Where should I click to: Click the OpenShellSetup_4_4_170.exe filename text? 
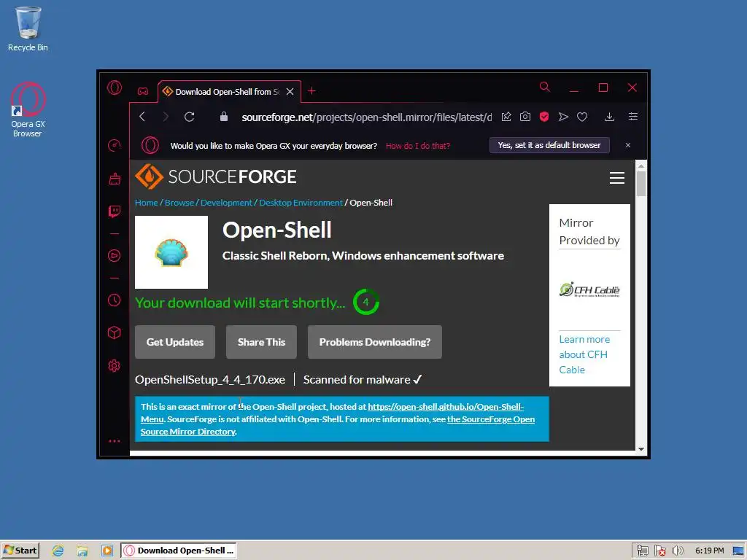[x=210, y=379]
